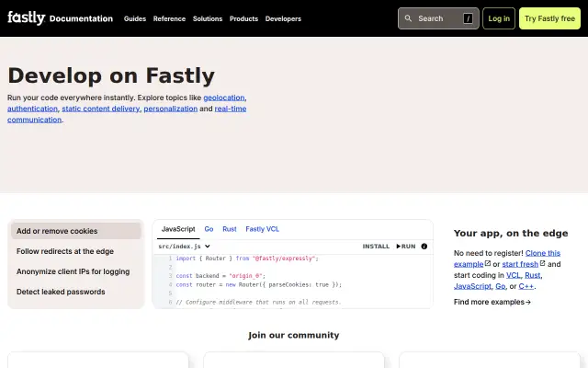The height and width of the screenshot is (368, 588).
Task: Focus the Search input field
Action: [x=438, y=18]
